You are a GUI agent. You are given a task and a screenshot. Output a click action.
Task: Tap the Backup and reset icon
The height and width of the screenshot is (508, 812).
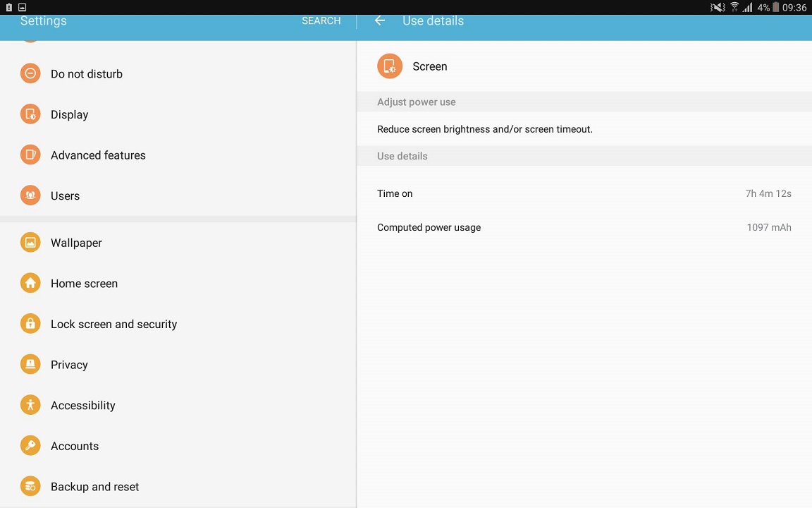coord(30,486)
